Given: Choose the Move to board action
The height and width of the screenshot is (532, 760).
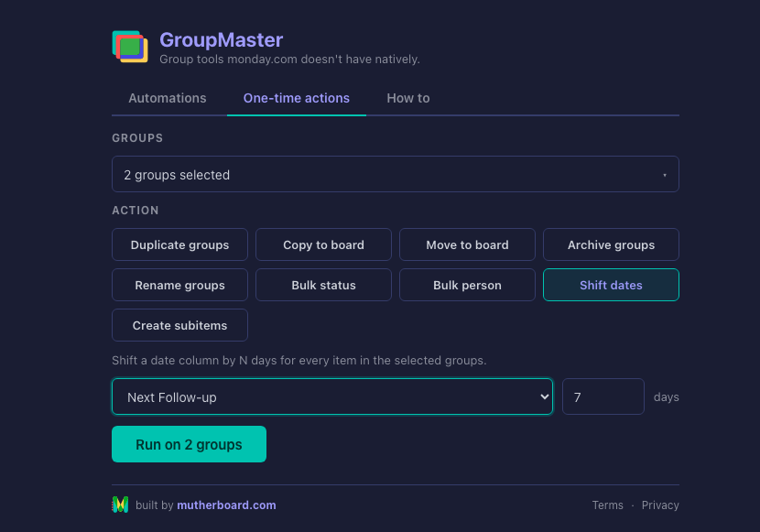Looking at the screenshot, I should (467, 244).
